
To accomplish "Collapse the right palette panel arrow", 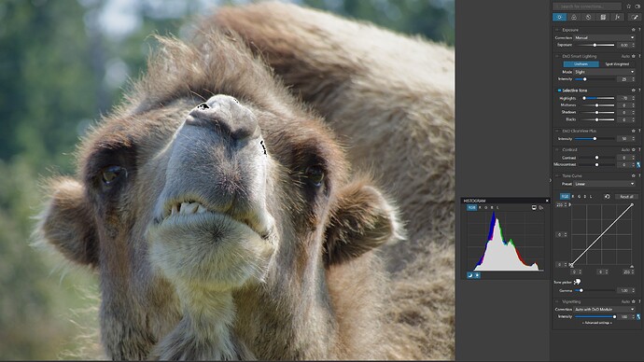I will click(551, 180).
